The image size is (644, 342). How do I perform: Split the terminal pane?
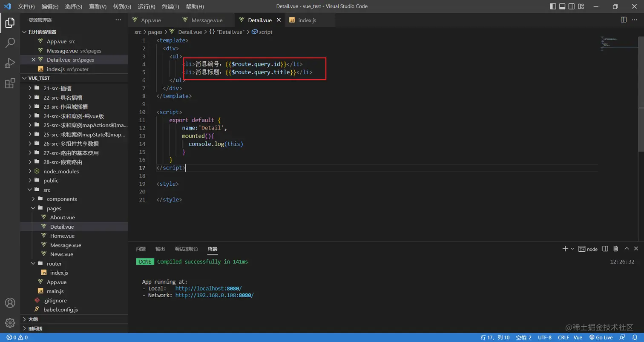(605, 249)
